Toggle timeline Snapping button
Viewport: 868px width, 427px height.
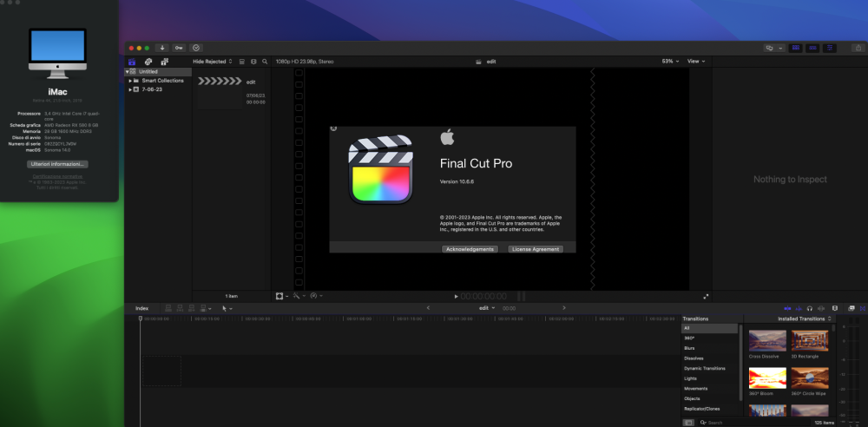[820, 308]
